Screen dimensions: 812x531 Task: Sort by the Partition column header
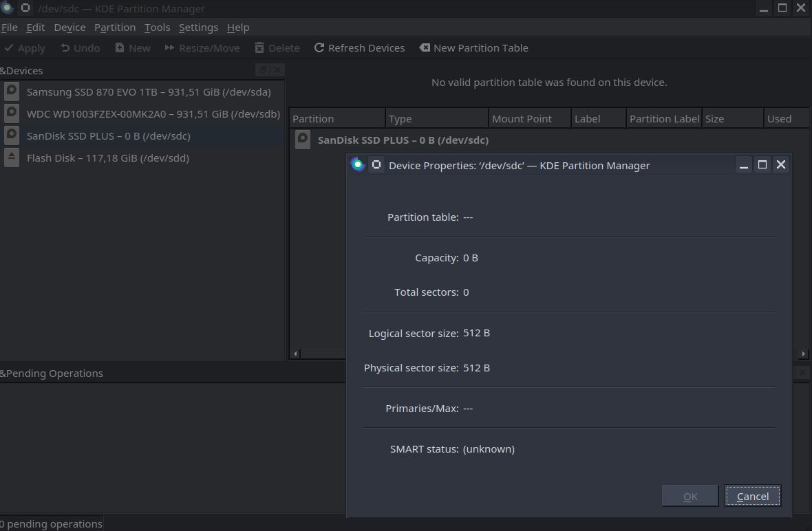[x=337, y=118]
